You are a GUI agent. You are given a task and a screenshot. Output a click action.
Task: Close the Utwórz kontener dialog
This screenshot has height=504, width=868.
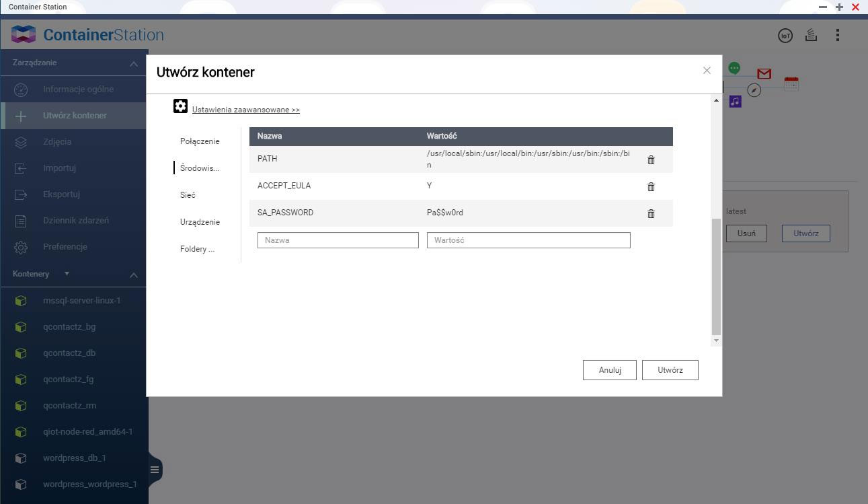(x=707, y=71)
